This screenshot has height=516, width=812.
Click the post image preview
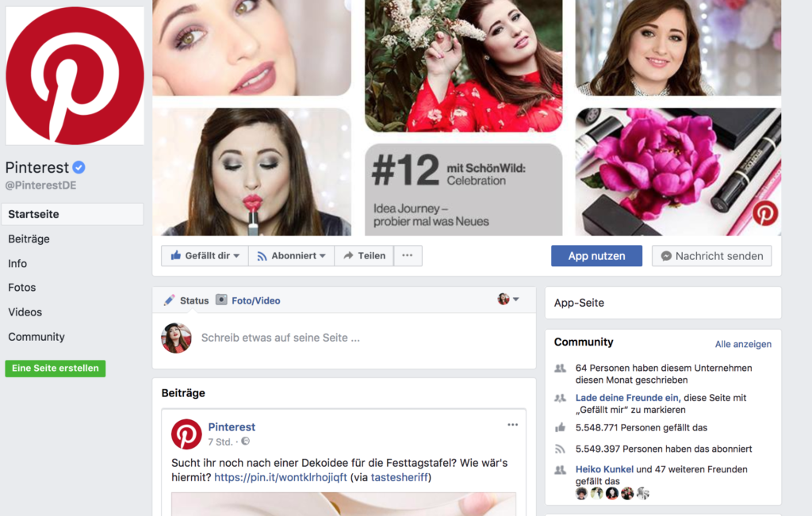pos(344,504)
